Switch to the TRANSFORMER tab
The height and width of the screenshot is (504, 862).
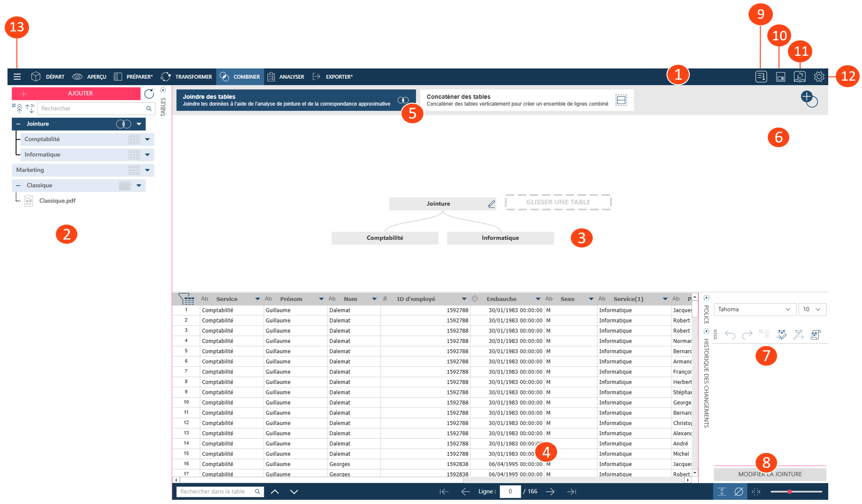point(187,76)
